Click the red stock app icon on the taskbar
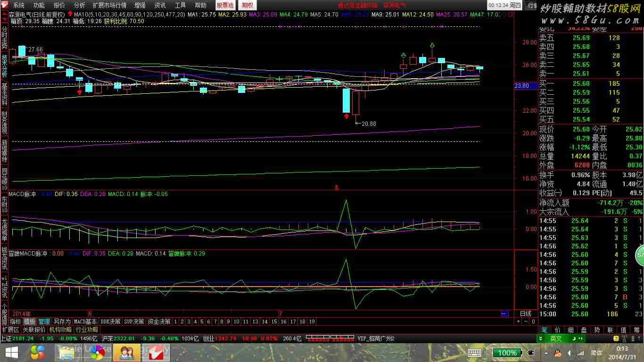644x362 pixels. [158, 353]
